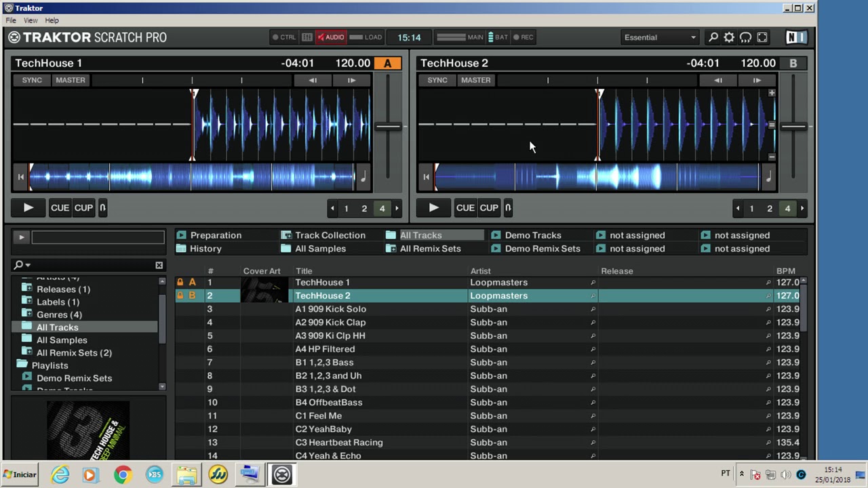
Task: Zoom in waveform with plus on deck B
Action: pyautogui.click(x=772, y=93)
